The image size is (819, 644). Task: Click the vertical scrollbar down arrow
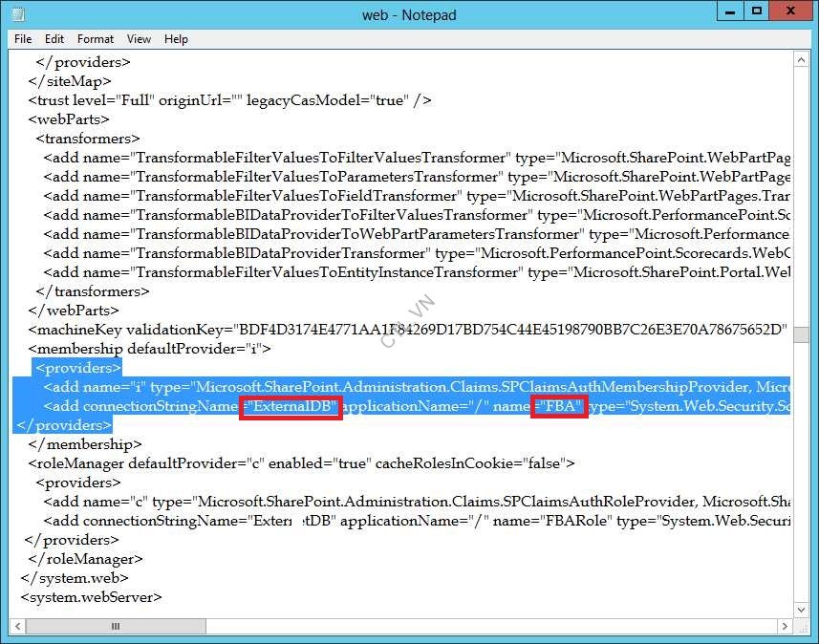click(802, 609)
